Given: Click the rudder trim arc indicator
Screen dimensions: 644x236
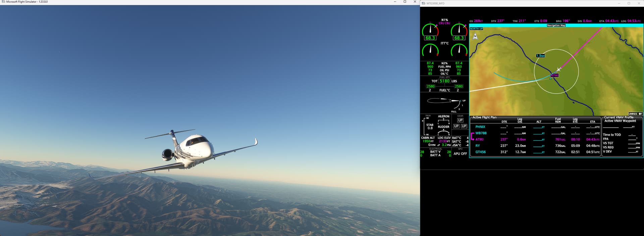Looking at the screenshot, I should pyautogui.click(x=443, y=132).
